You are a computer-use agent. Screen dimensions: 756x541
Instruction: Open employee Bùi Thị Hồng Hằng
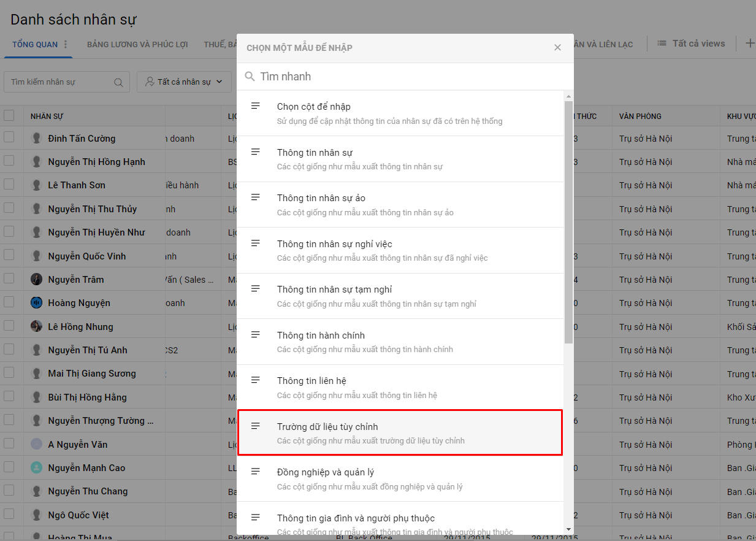pos(87,397)
